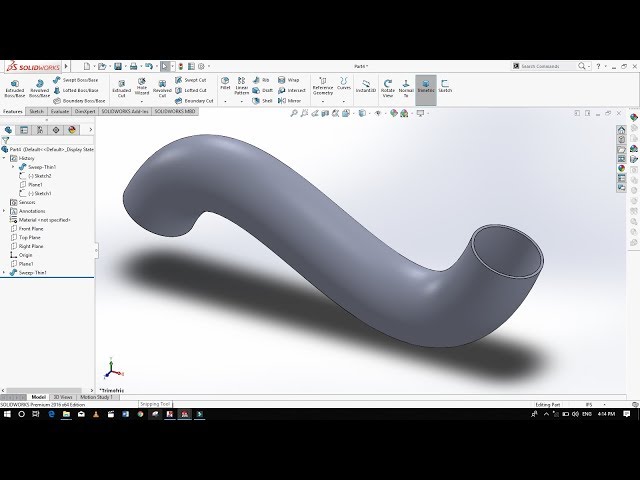This screenshot has width=640, height=480.
Task: Open the Reference Geometry dropdown arrow
Action: [322, 101]
